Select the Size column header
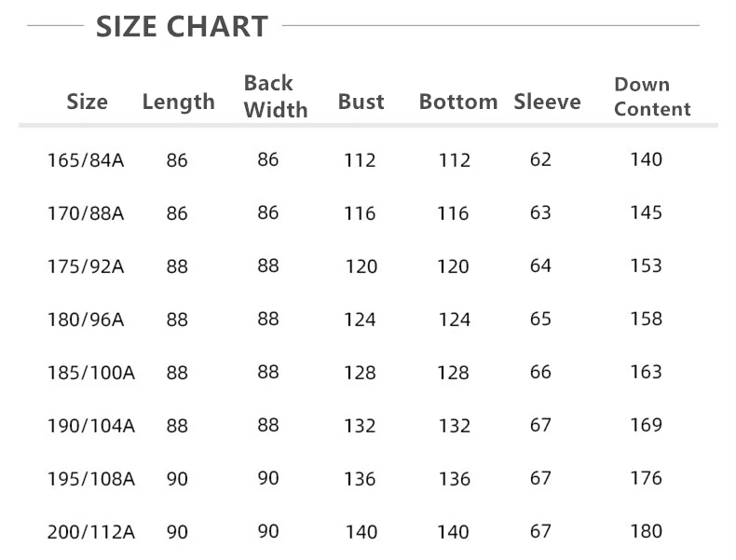 tap(87, 102)
